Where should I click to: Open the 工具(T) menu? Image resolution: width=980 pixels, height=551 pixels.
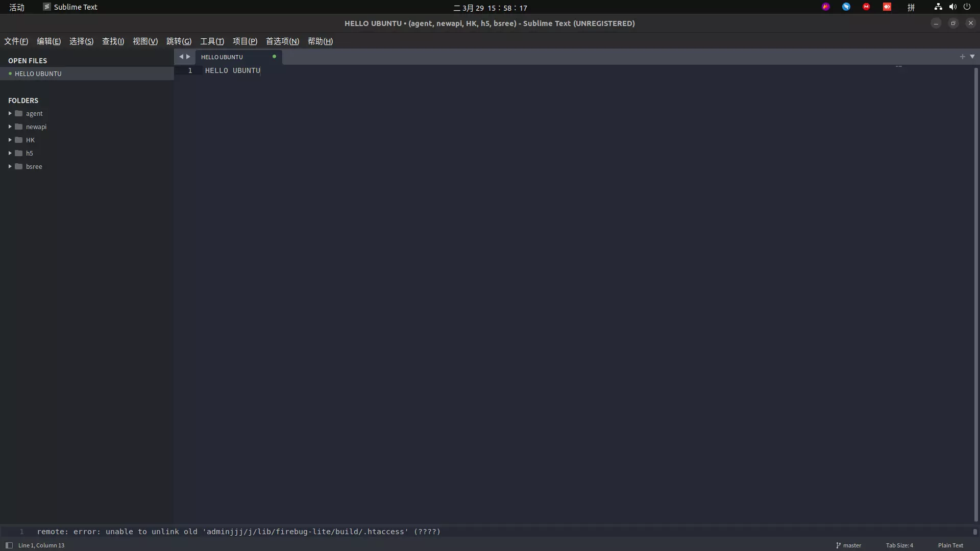click(212, 41)
